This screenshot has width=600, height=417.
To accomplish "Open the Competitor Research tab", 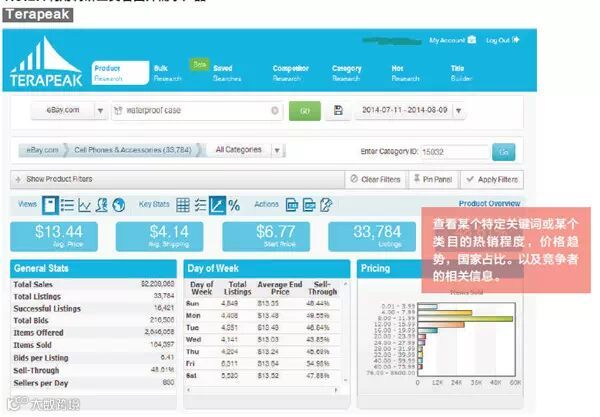I will [290, 73].
